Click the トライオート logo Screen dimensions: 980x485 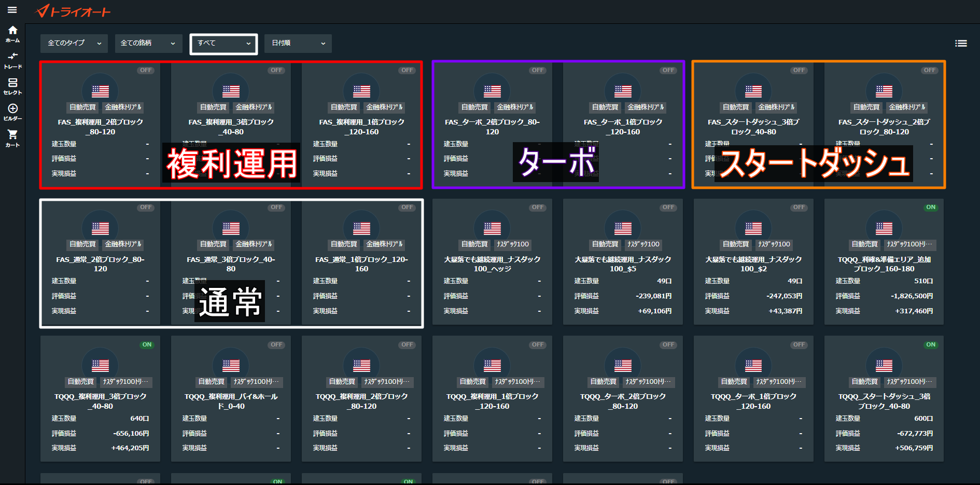click(73, 11)
